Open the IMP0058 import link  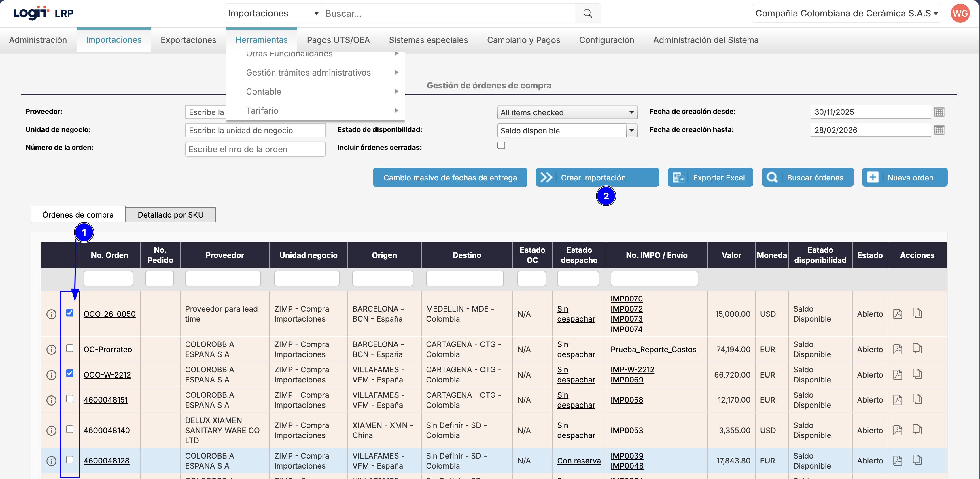[x=627, y=400]
